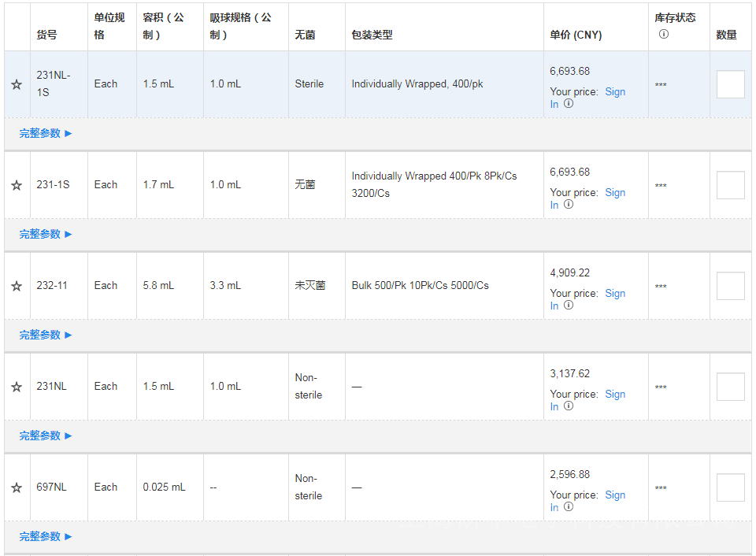Open the info icon under 库存状态 header
The height and width of the screenshot is (556, 756).
[664, 34]
